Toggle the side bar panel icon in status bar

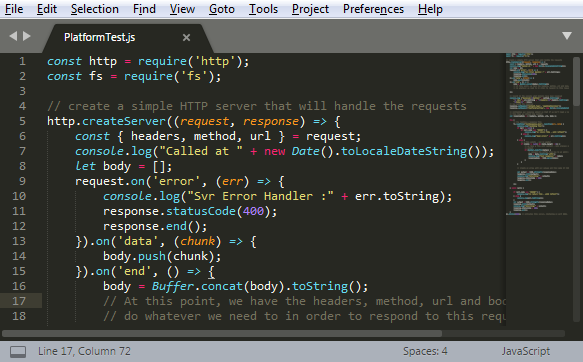click(x=18, y=352)
